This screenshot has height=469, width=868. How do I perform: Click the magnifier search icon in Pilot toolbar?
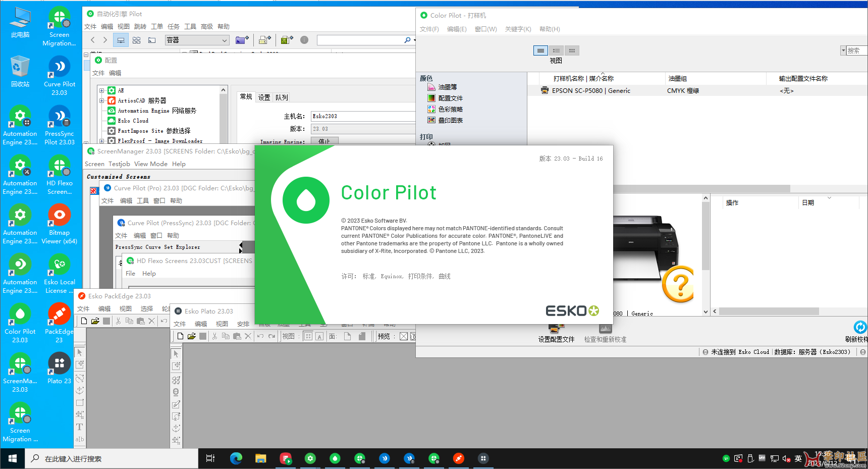tap(407, 40)
